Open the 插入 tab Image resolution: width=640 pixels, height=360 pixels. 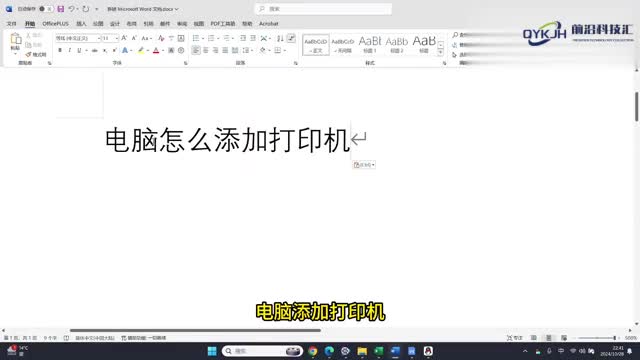pyautogui.click(x=81, y=24)
